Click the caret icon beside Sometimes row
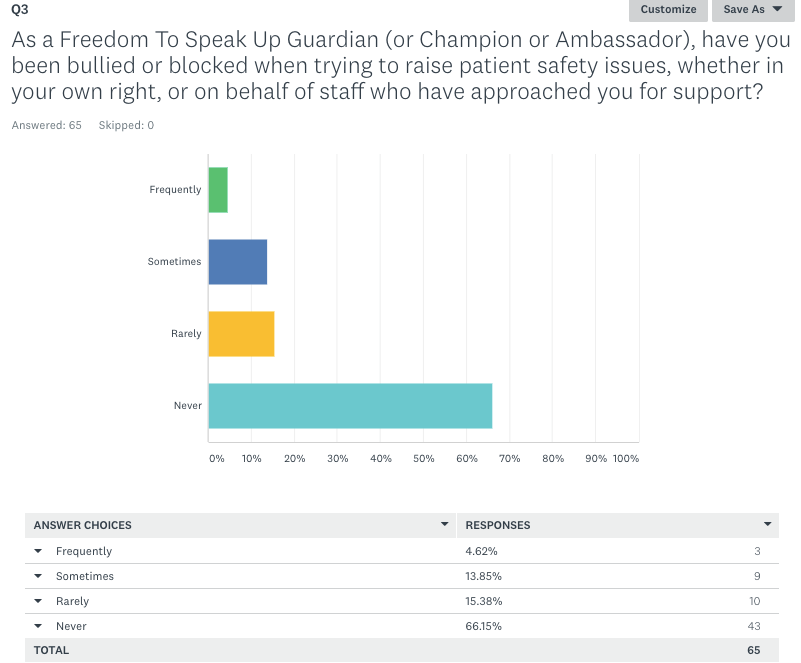Screen dimensions: 801x663 point(38,576)
